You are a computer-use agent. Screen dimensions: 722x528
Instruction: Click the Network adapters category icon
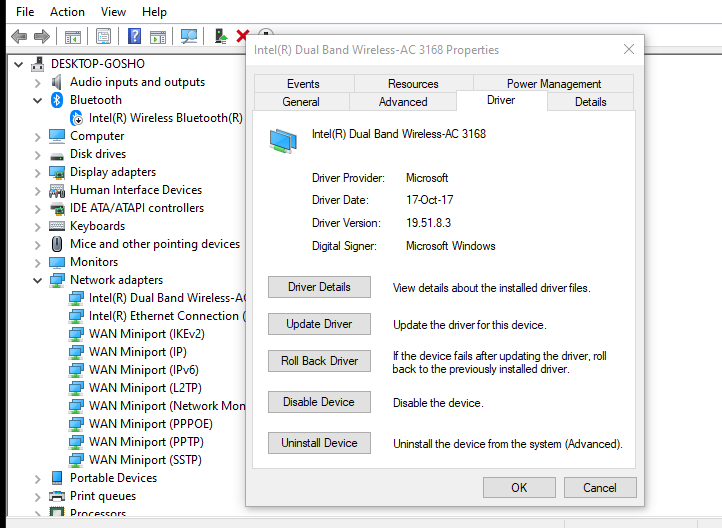(x=57, y=280)
